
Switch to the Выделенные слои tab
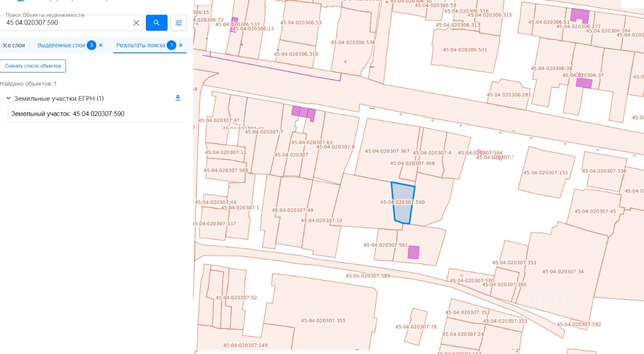point(61,45)
